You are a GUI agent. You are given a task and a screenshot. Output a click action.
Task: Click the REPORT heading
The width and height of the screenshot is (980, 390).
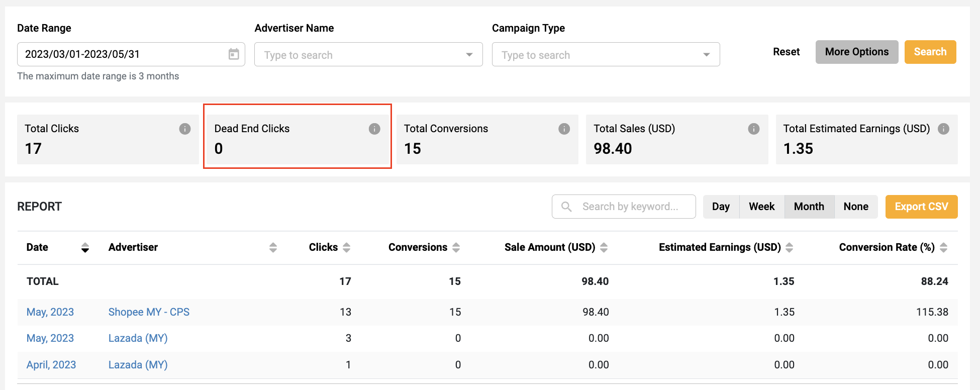click(39, 207)
